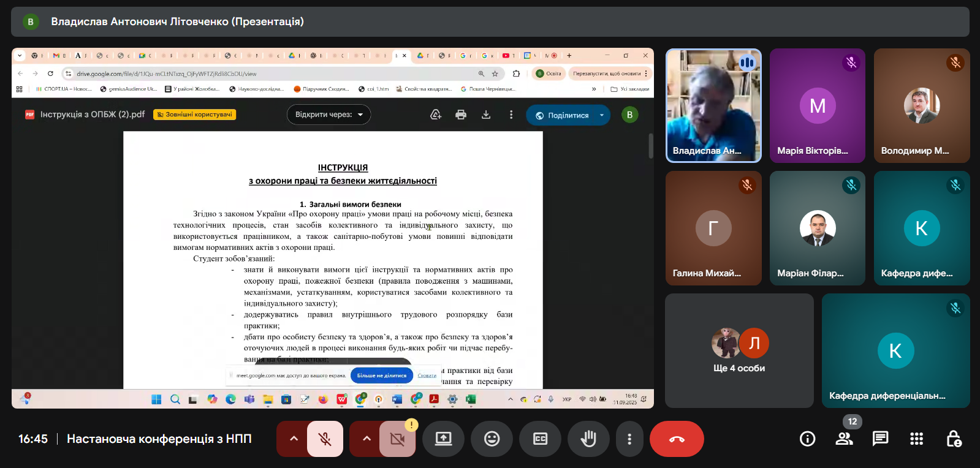Click the zoom magnifier in address bar
The height and width of the screenshot is (468, 980).
coord(481,74)
